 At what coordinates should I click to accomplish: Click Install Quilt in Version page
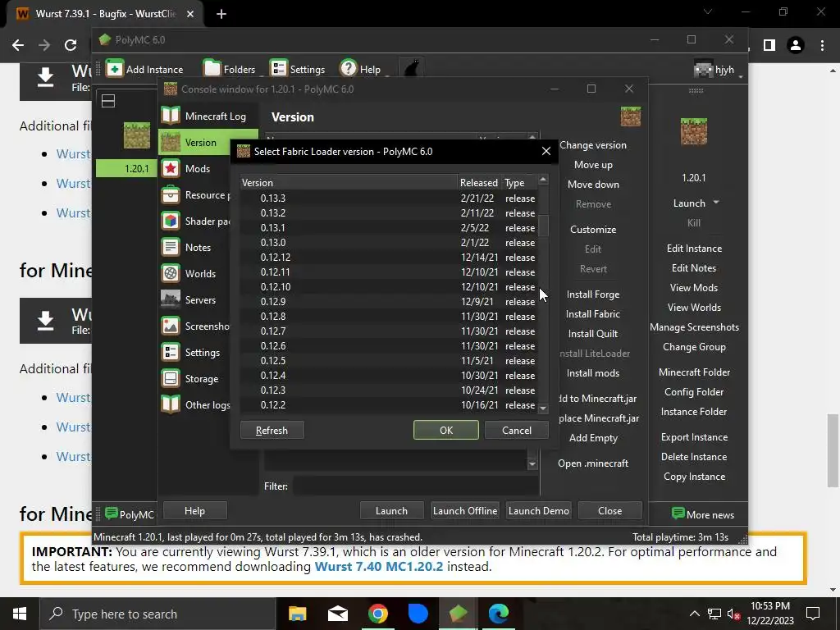[x=593, y=334]
